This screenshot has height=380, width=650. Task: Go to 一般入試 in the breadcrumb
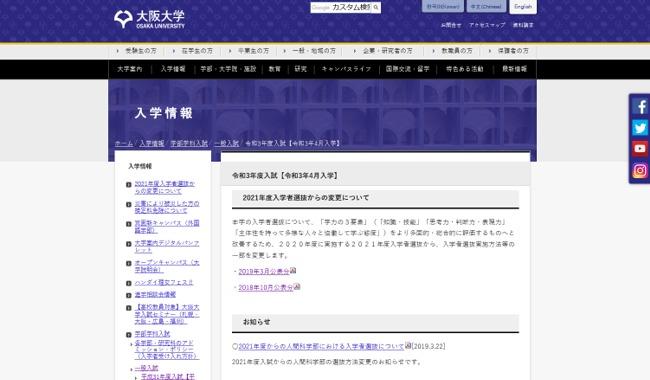pos(226,143)
